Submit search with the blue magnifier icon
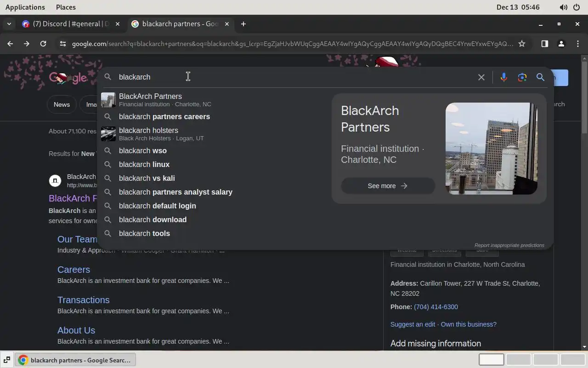The width and height of the screenshot is (588, 368). tap(540, 77)
